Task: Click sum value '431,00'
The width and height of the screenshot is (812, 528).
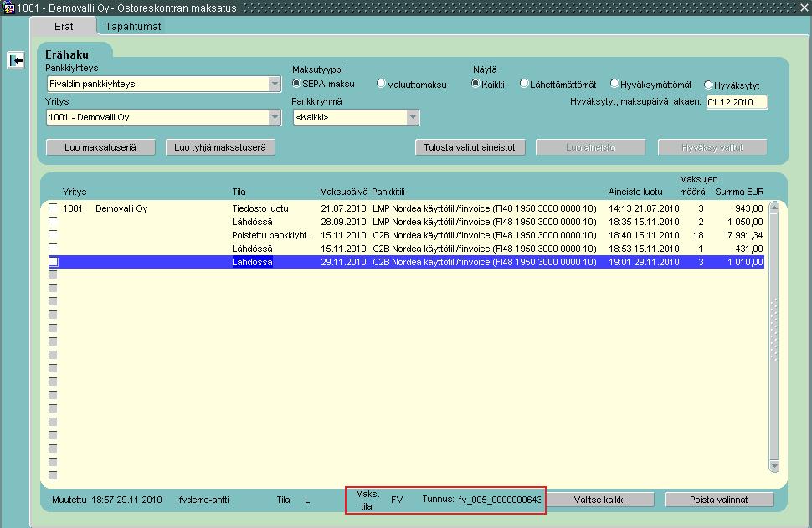Action: point(749,249)
